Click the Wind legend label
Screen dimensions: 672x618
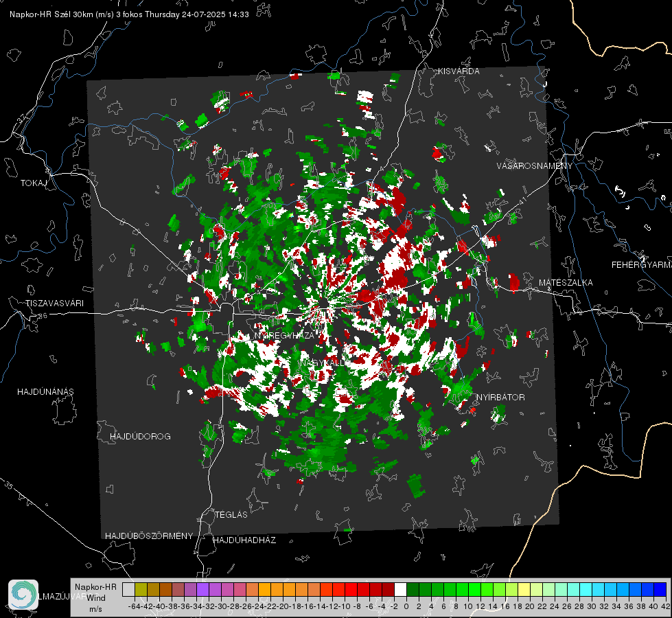pyautogui.click(x=95, y=598)
